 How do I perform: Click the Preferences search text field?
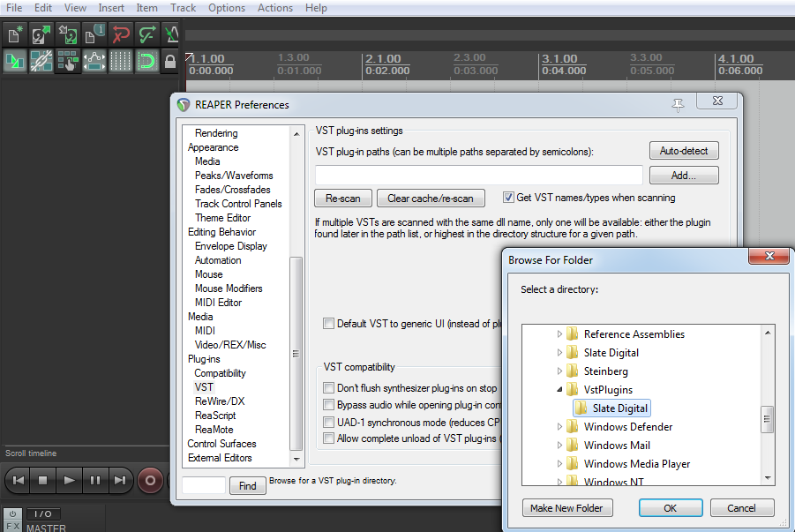click(204, 485)
